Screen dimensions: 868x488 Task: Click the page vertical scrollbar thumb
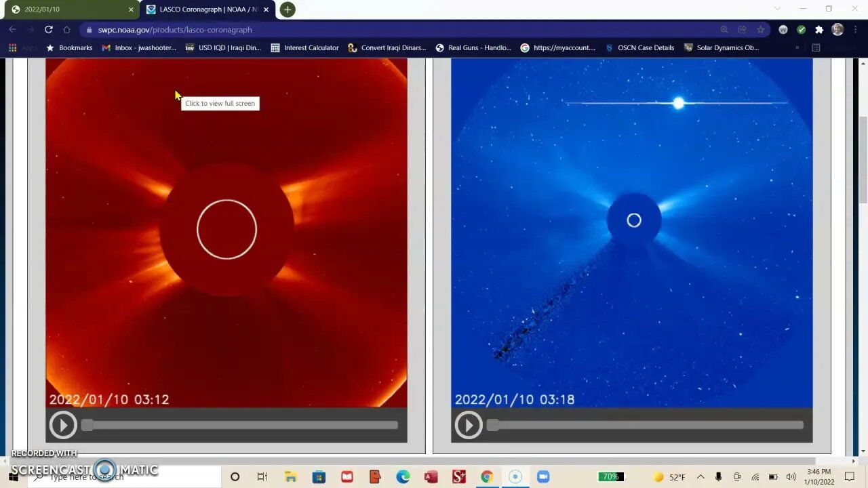[x=863, y=159]
